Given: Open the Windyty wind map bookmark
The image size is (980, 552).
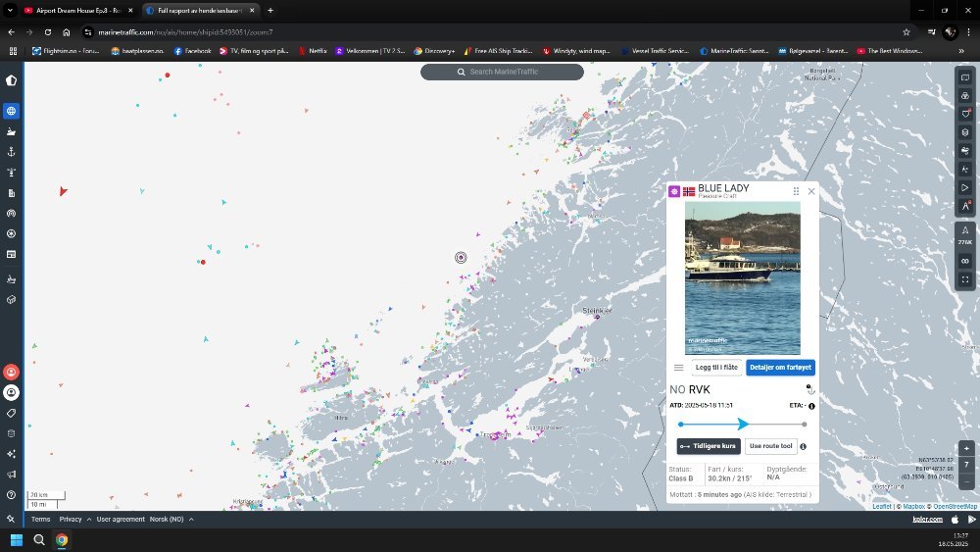Looking at the screenshot, I should 576,51.
